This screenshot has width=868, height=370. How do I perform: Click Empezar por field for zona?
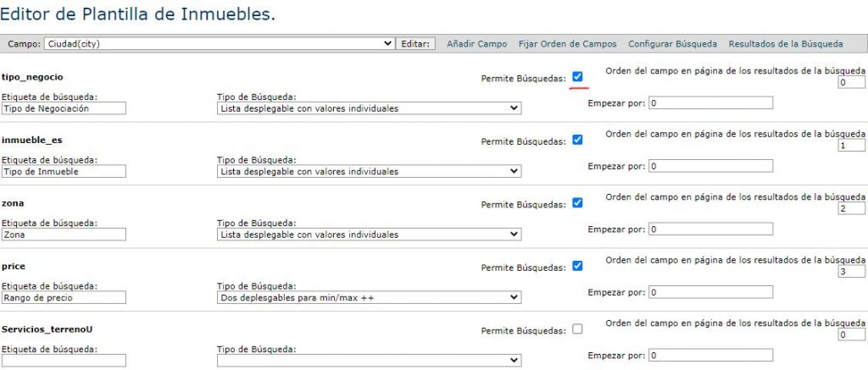point(710,229)
